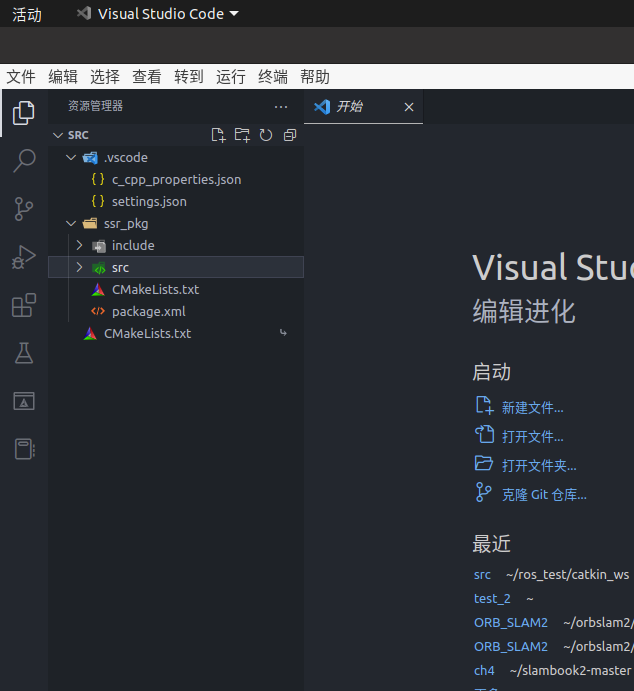Open the Visual Studio Code app menu dropdown
The width and height of the screenshot is (634, 691).
(158, 14)
